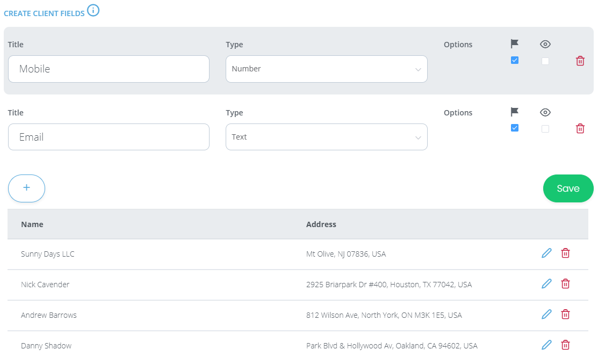Viewport: 598px width, 364px height.
Task: Click the eye icon in Email row
Action: pos(545,112)
